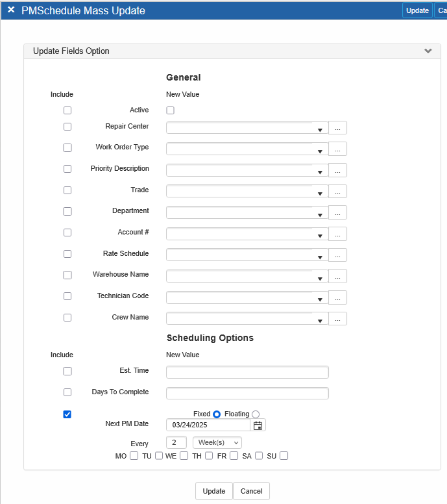
Task: Collapse the Update Fields Option section
Action: pos(428,51)
